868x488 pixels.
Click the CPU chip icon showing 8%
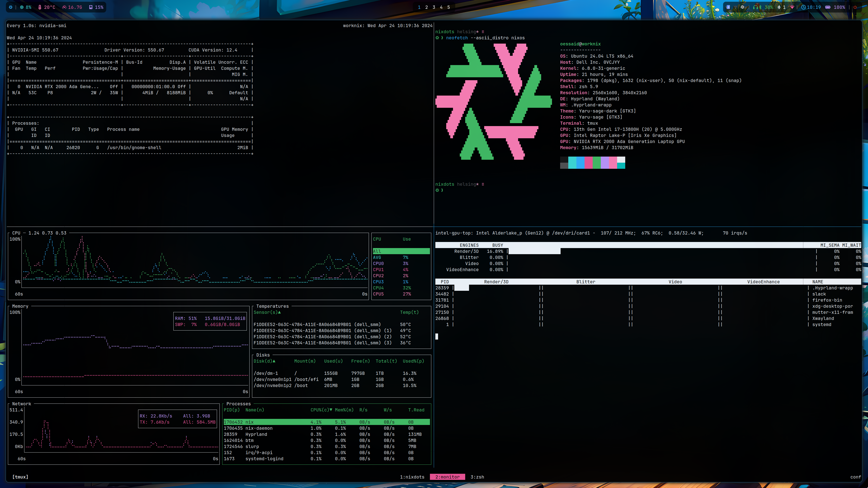[x=21, y=7]
